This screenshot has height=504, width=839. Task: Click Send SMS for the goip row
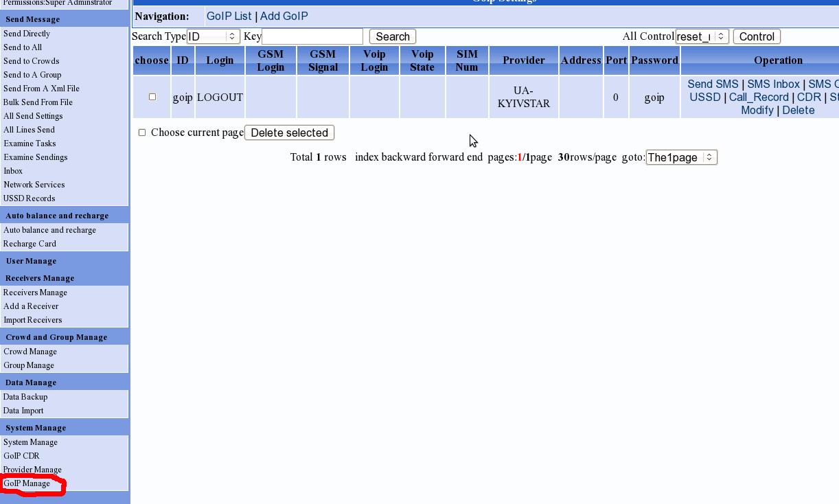(713, 84)
